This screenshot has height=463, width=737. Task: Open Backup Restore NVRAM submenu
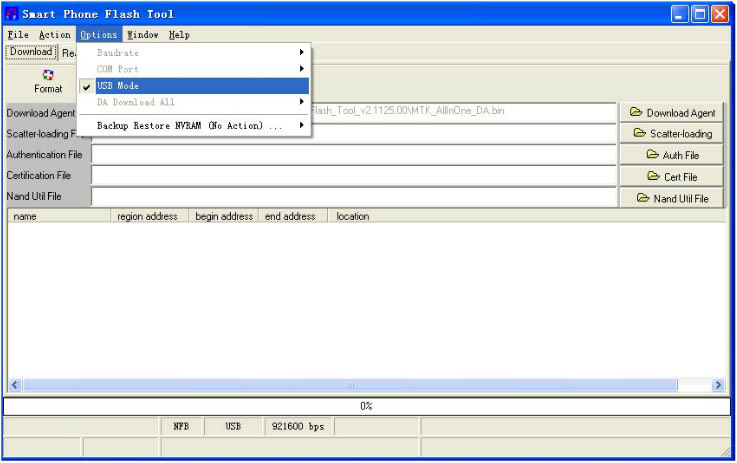pyautogui.click(x=188, y=125)
